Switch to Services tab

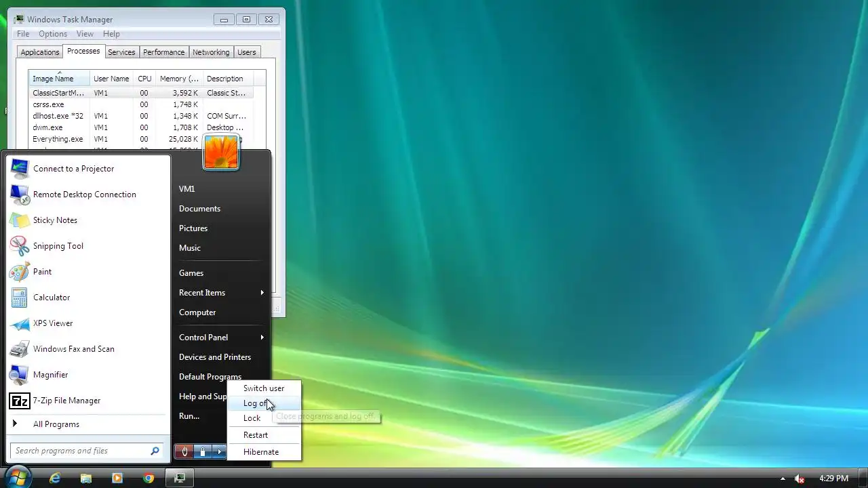pos(121,52)
